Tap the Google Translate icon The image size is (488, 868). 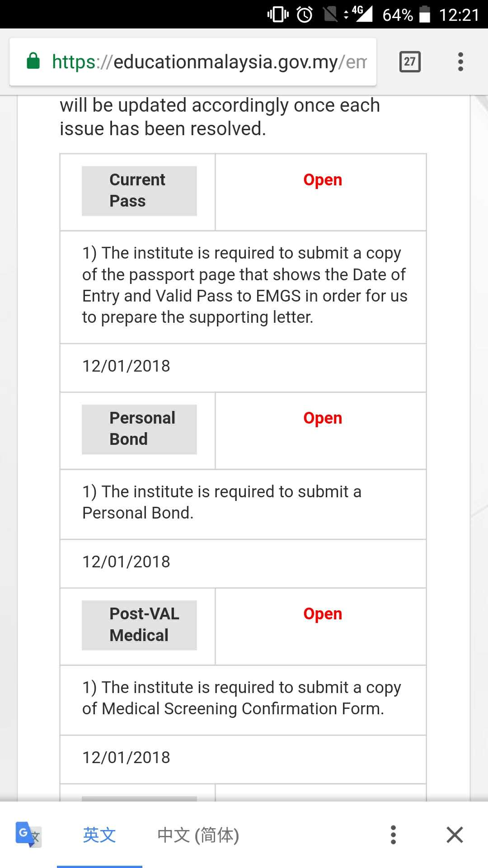(x=28, y=834)
